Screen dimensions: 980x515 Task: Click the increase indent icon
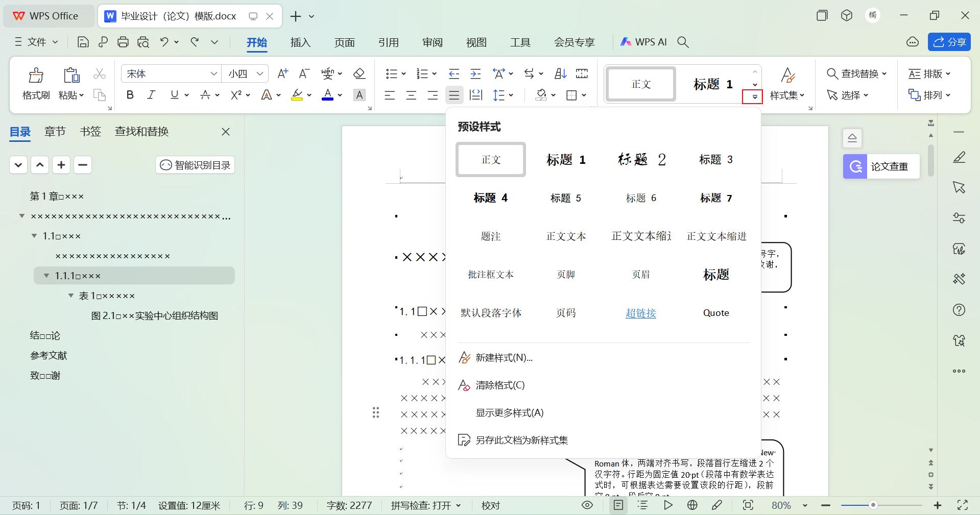475,73
